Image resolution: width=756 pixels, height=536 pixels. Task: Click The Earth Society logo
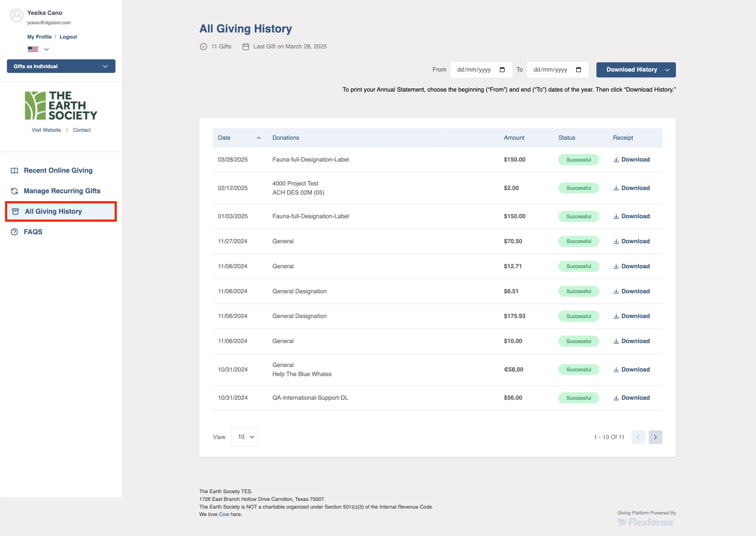(61, 105)
